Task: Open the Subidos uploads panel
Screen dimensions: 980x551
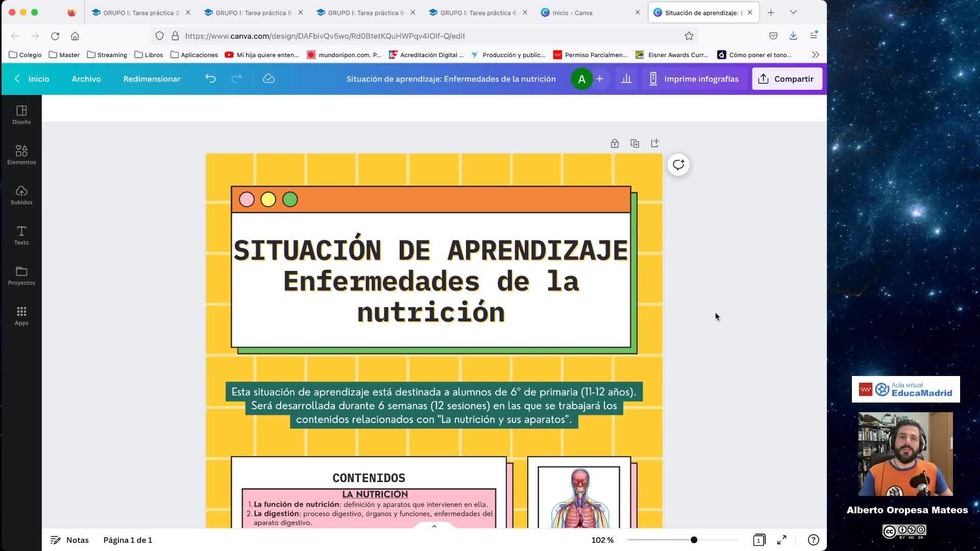Action: pyautogui.click(x=21, y=195)
